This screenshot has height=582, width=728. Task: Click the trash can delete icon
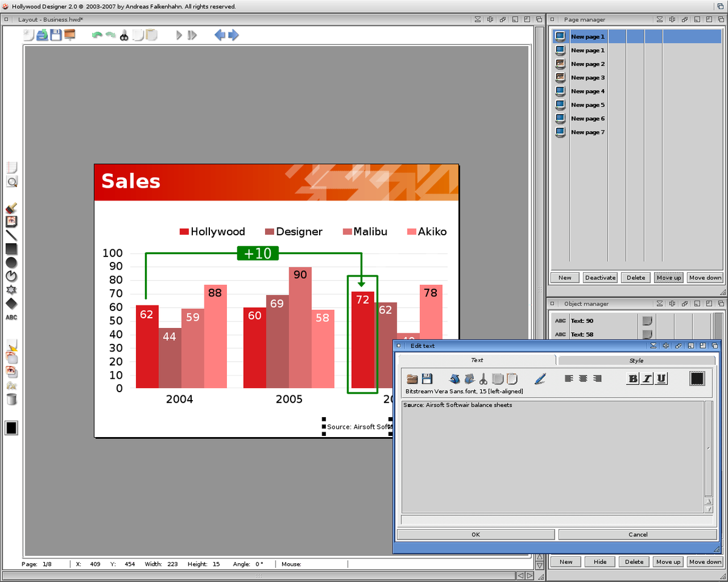click(12, 399)
